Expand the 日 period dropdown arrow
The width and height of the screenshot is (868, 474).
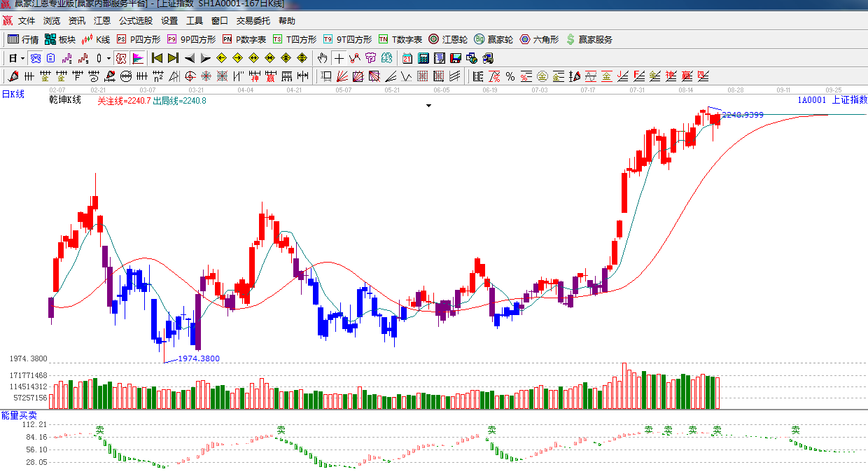click(x=22, y=58)
